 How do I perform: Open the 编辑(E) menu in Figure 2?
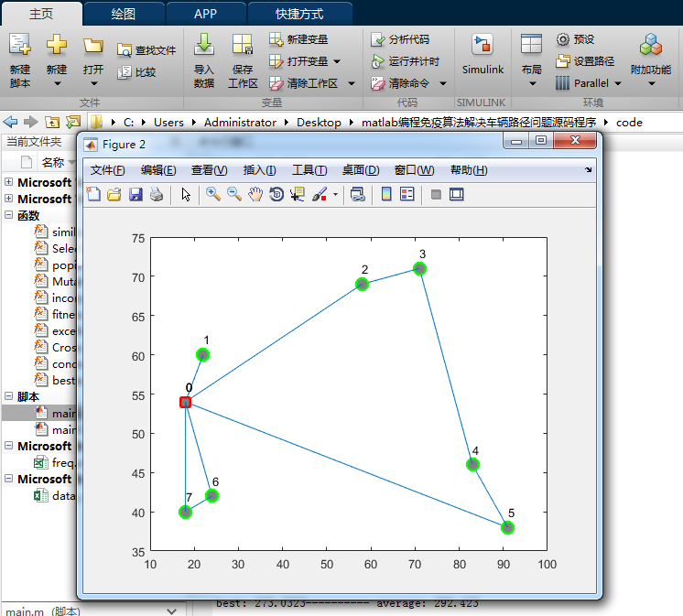158,170
